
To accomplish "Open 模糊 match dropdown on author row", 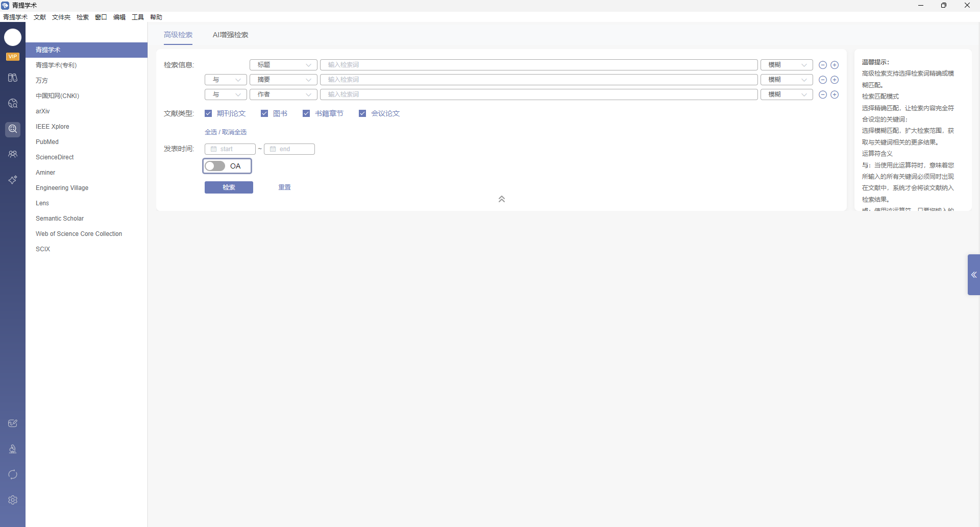I will pos(787,94).
